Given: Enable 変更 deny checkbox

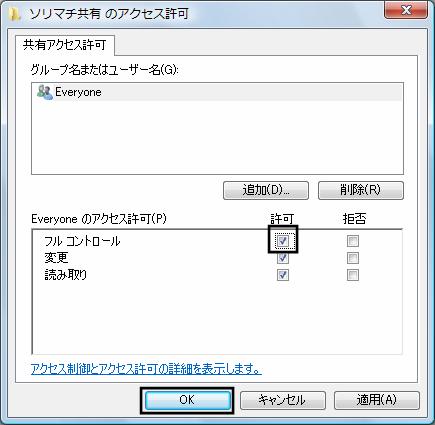Looking at the screenshot, I should [x=353, y=258].
